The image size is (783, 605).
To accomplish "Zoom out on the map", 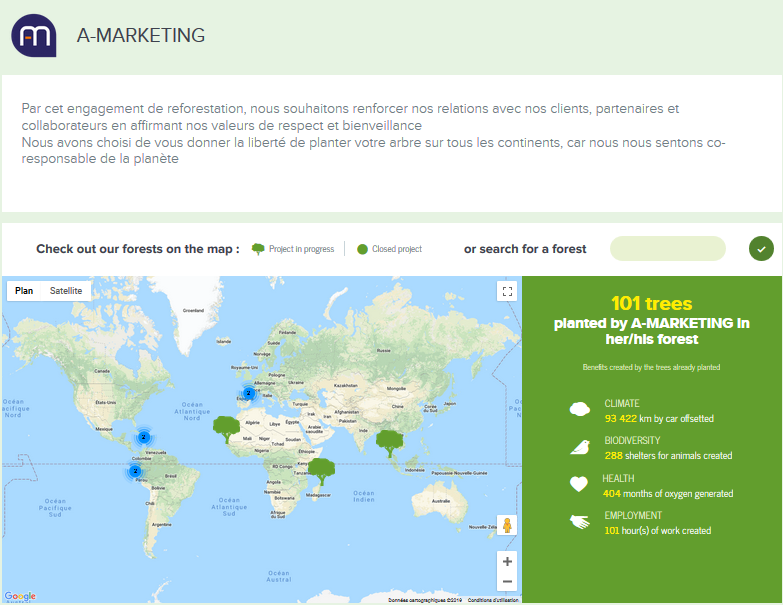I will pos(507,582).
